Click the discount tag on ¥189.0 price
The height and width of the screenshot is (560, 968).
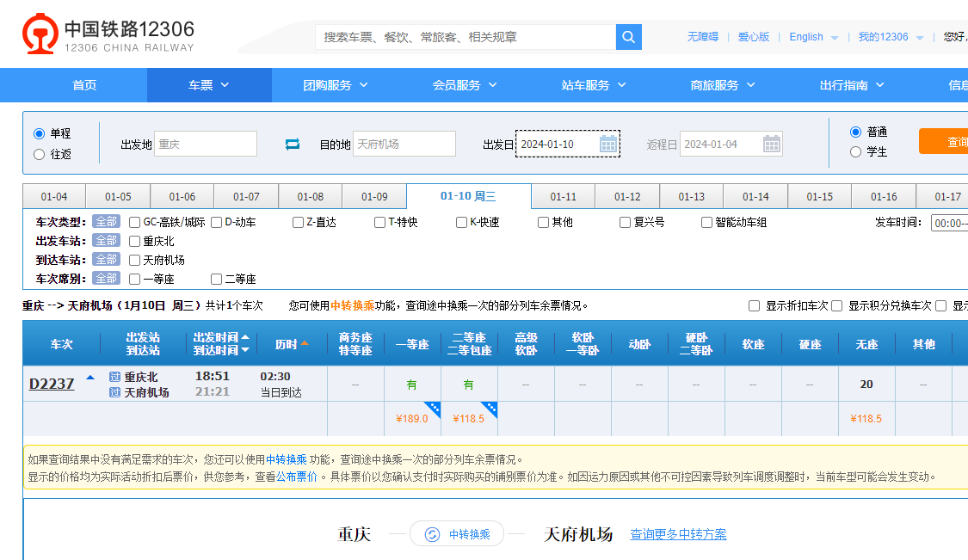434,409
